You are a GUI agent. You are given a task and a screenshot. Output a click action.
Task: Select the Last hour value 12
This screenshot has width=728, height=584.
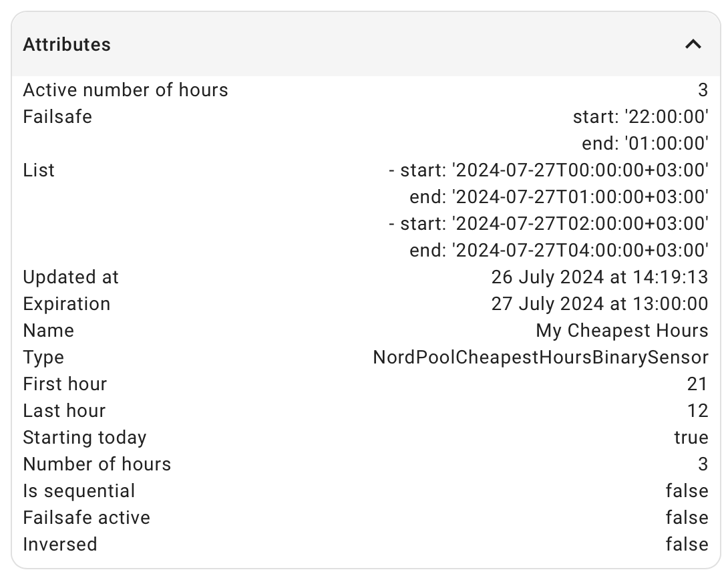tap(701, 410)
